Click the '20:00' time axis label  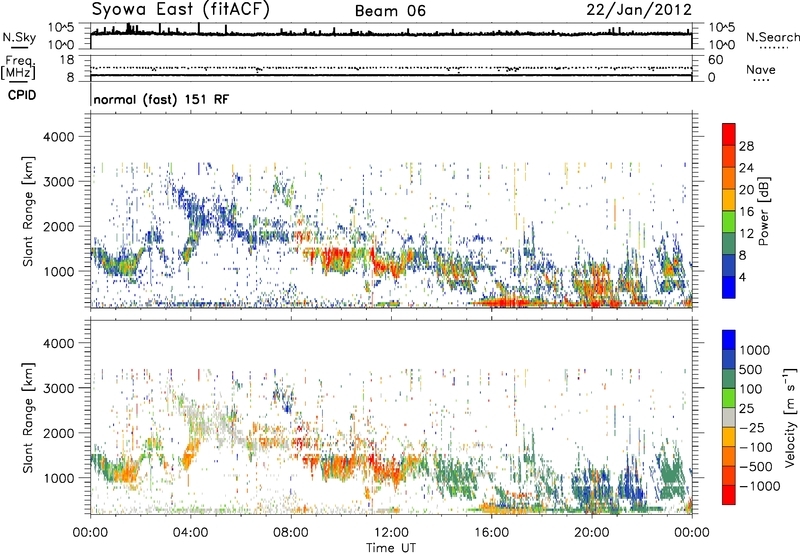pyautogui.click(x=592, y=533)
